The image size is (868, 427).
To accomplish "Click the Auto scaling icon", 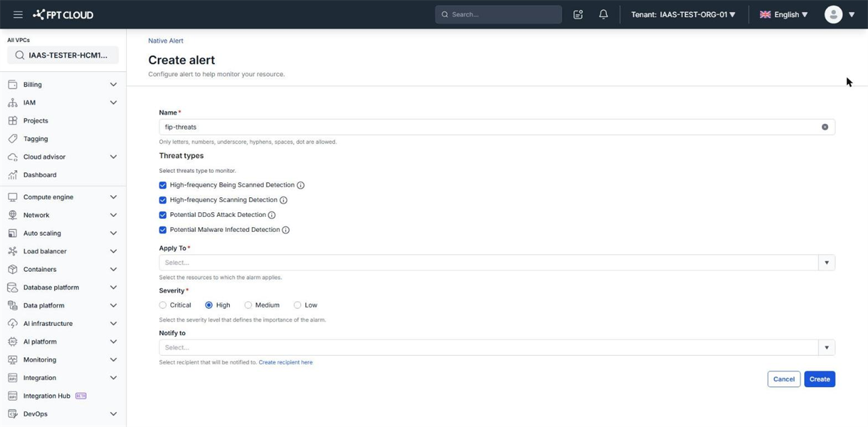I will point(12,233).
